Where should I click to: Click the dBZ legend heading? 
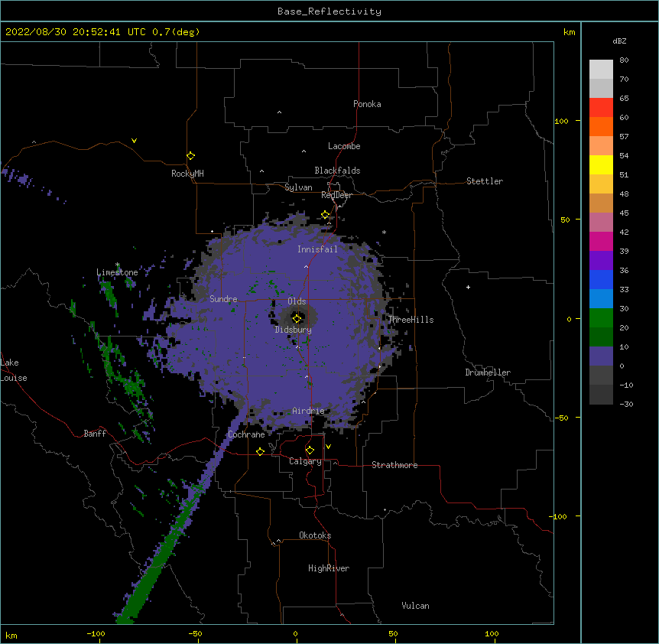tap(619, 41)
